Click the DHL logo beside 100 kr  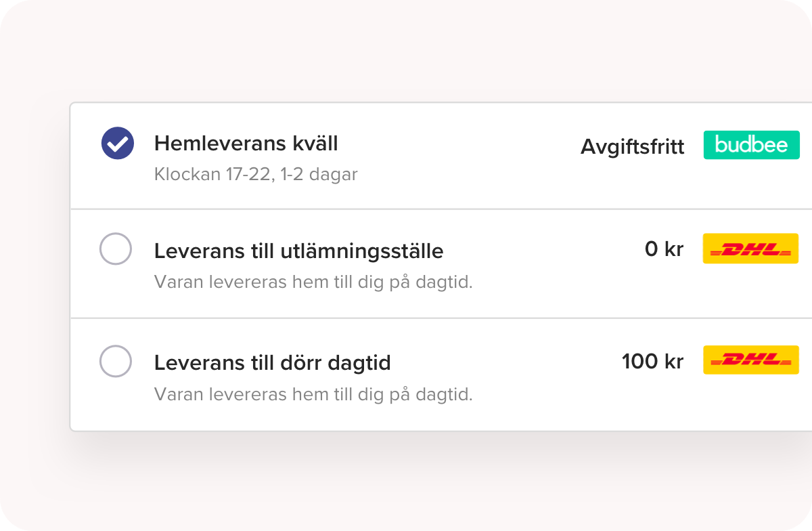[x=751, y=360]
